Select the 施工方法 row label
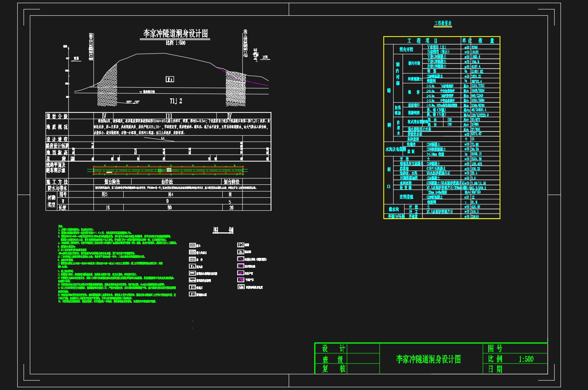This screenshot has height=390, width=588. tap(57, 182)
